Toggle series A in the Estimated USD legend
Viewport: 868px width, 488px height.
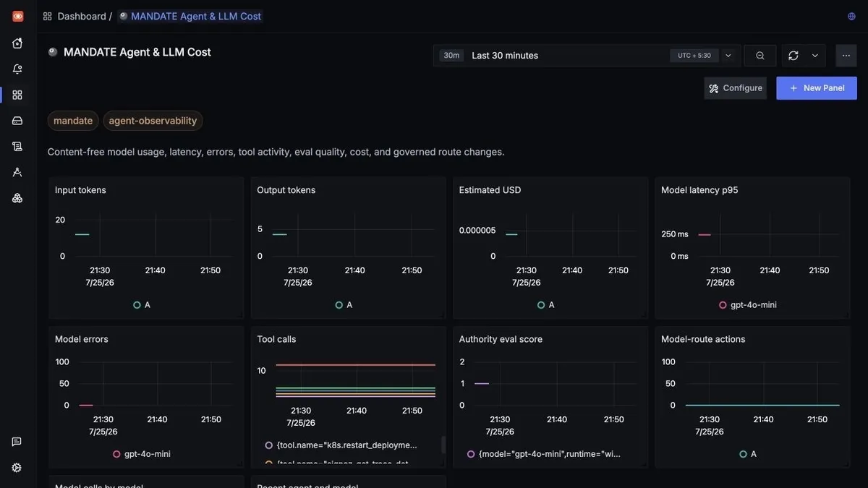[546, 305]
